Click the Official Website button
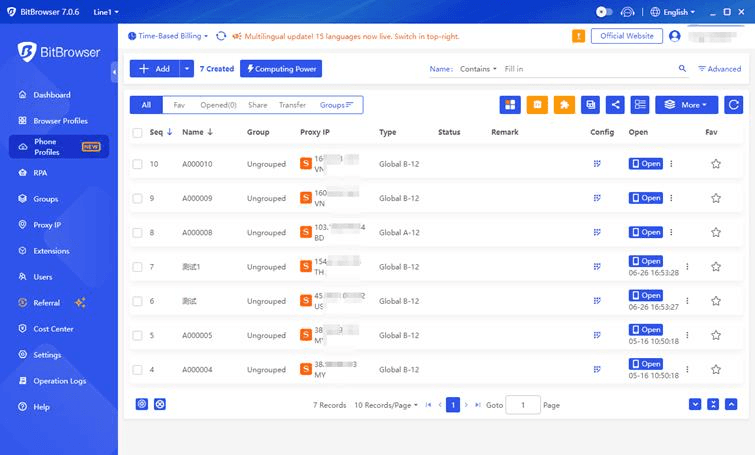This screenshot has width=755, height=455. coord(627,36)
